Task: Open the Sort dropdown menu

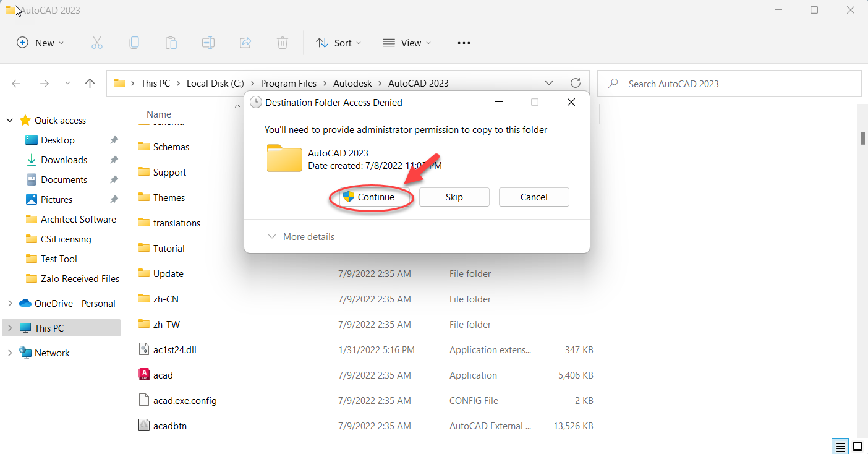Action: [339, 43]
